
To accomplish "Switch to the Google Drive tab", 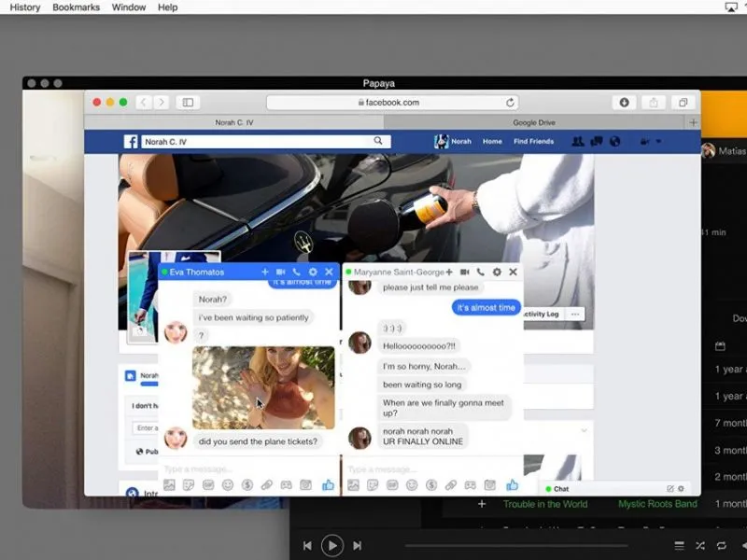I will [534, 122].
